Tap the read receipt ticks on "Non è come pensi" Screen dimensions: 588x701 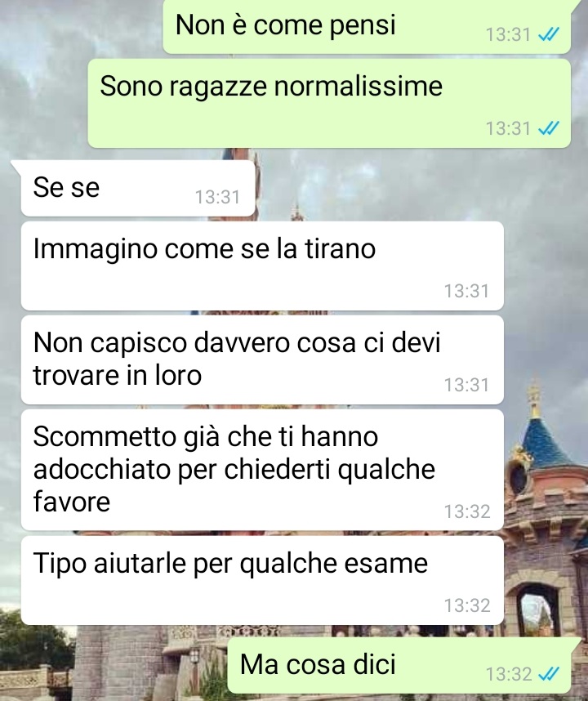tap(549, 34)
